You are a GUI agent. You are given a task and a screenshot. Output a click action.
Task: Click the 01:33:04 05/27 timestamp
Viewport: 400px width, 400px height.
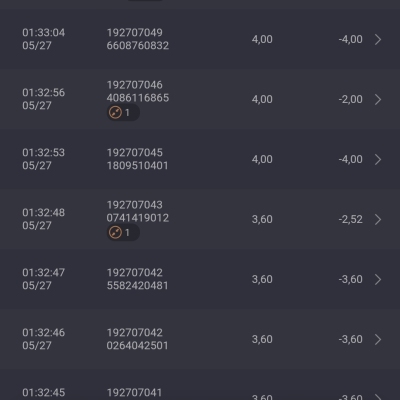coord(44,39)
